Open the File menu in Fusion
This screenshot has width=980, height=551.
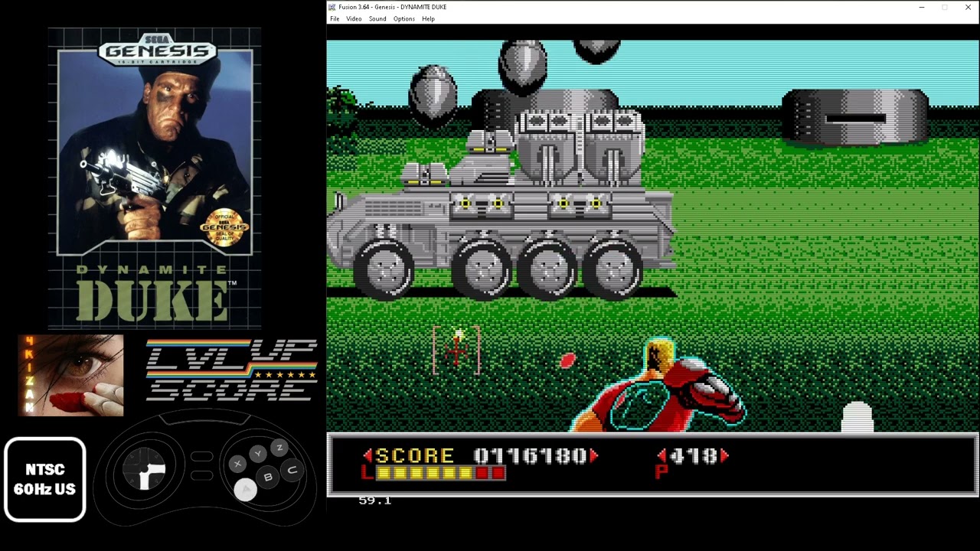[x=335, y=19]
